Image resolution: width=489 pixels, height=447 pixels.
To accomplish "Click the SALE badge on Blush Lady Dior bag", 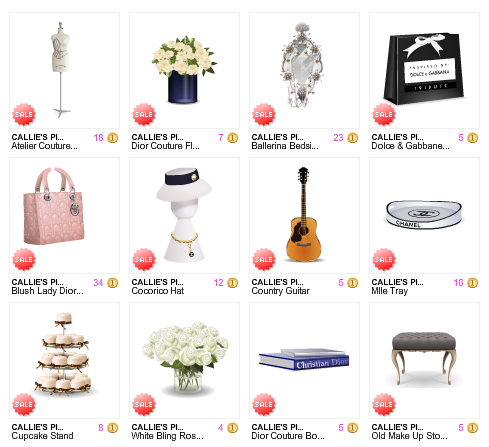I will (24, 259).
